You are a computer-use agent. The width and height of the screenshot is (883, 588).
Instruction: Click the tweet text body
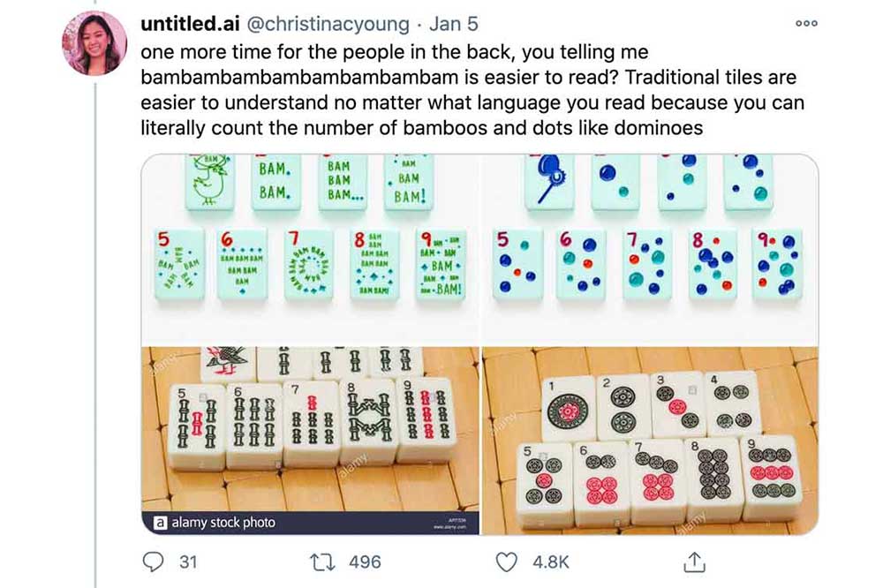pyautogui.click(x=472, y=90)
